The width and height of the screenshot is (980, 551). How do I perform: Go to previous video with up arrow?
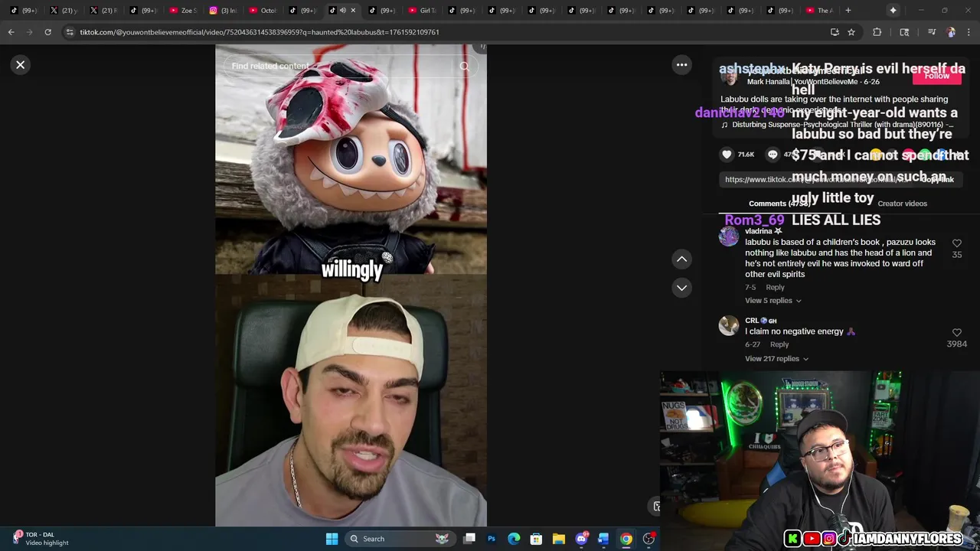coord(681,259)
